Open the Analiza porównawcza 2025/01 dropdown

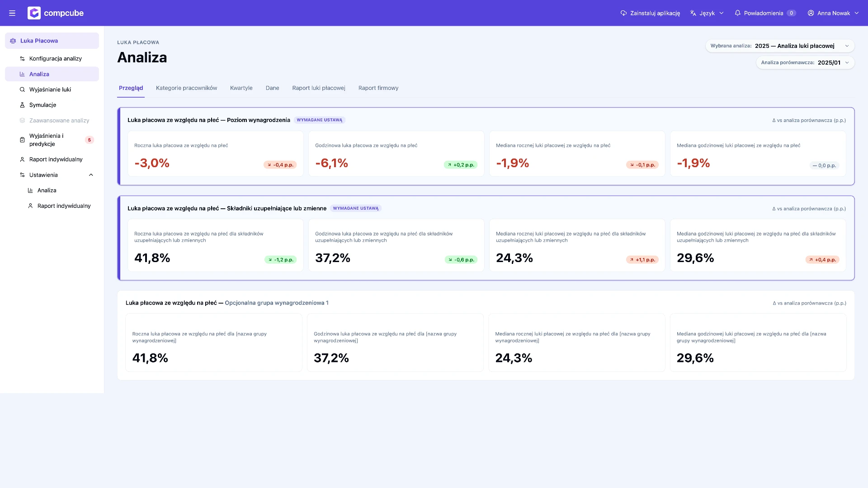click(x=805, y=63)
